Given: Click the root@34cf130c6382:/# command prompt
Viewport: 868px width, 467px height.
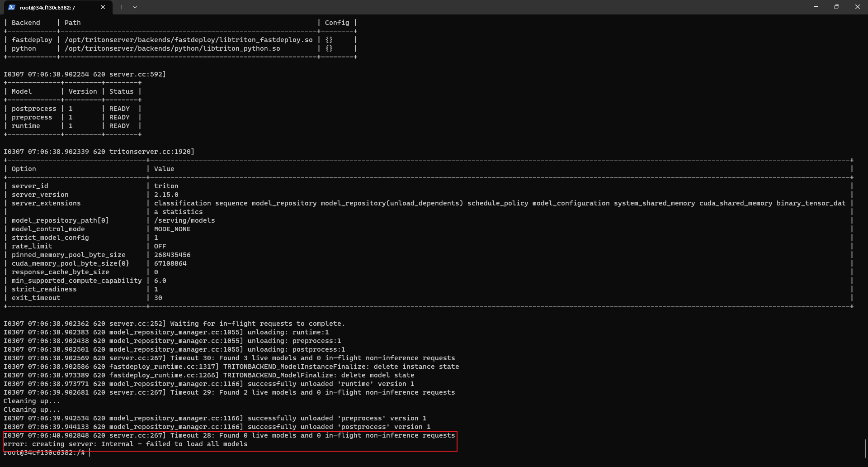Looking at the screenshot, I should pyautogui.click(x=44, y=453).
